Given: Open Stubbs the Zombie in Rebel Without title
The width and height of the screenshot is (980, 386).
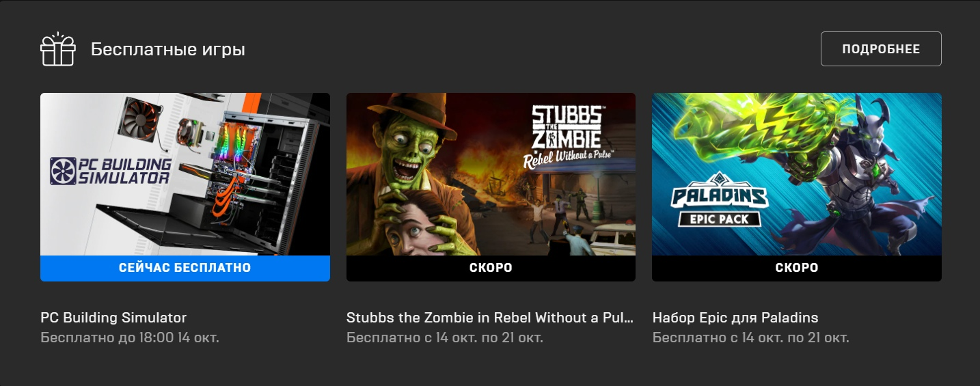Looking at the screenshot, I should click(x=490, y=318).
